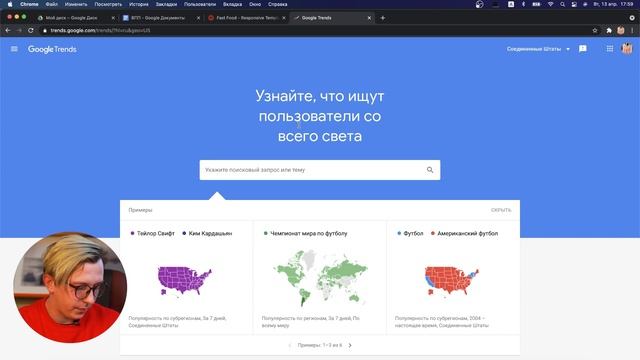Close the Fast Food tab
640x360 pixels.
284,18
